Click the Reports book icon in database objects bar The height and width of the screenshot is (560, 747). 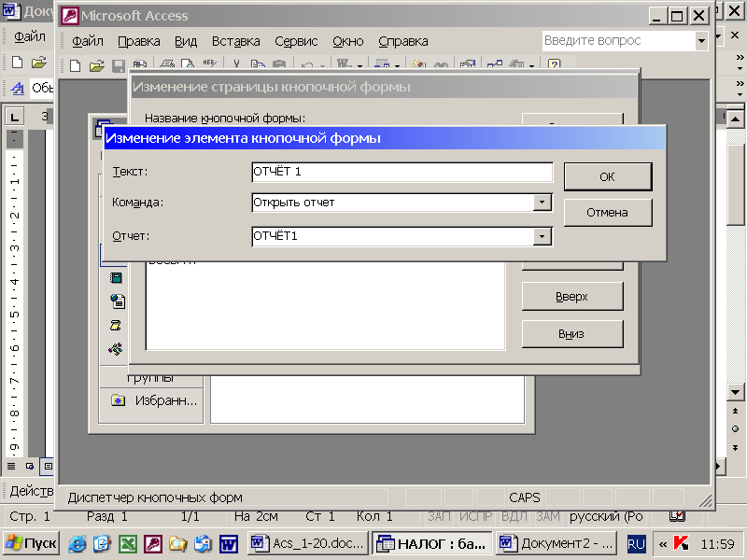116,277
